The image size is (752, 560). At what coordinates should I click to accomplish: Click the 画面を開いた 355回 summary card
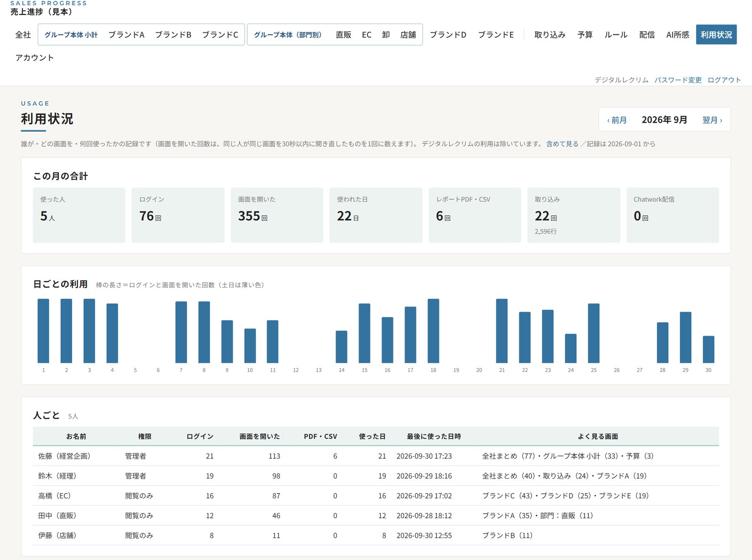coord(277,215)
